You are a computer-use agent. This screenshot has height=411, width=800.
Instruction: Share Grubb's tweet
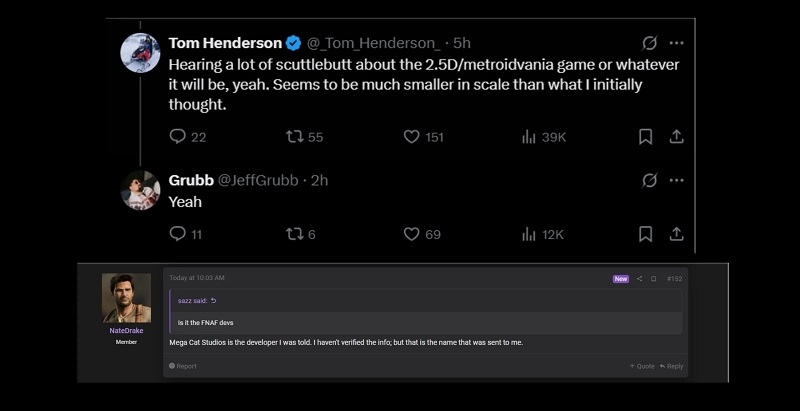click(676, 234)
